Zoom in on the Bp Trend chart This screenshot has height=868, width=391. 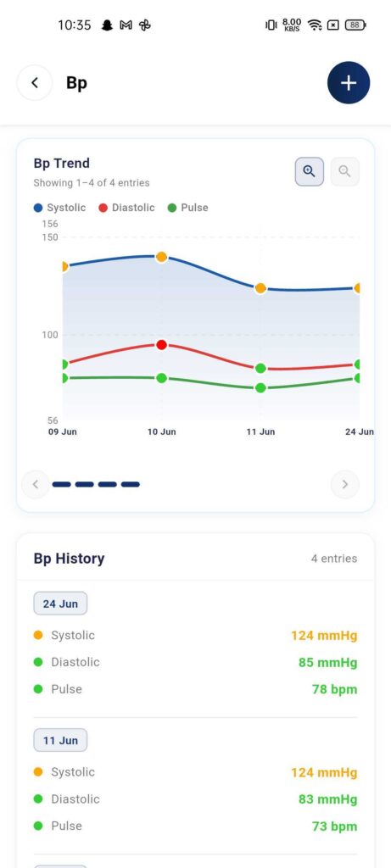point(309,171)
